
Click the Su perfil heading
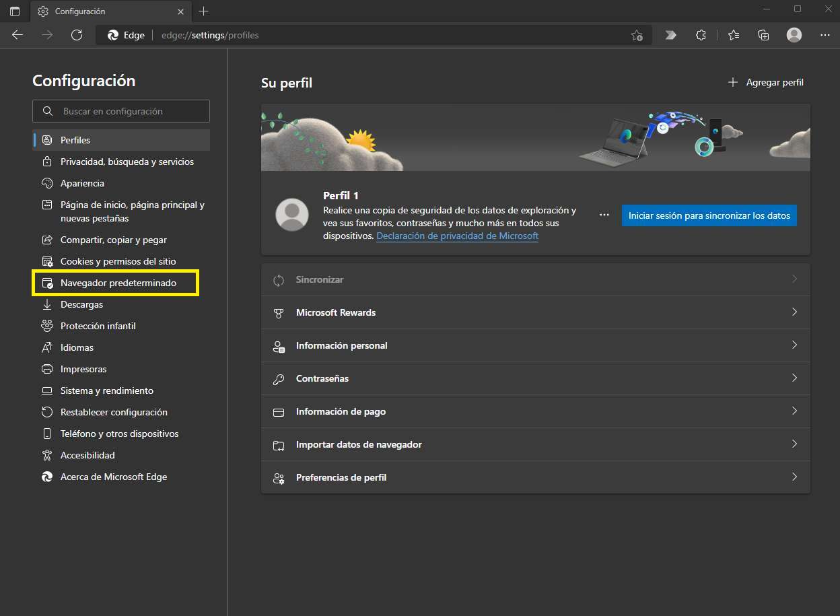[287, 83]
